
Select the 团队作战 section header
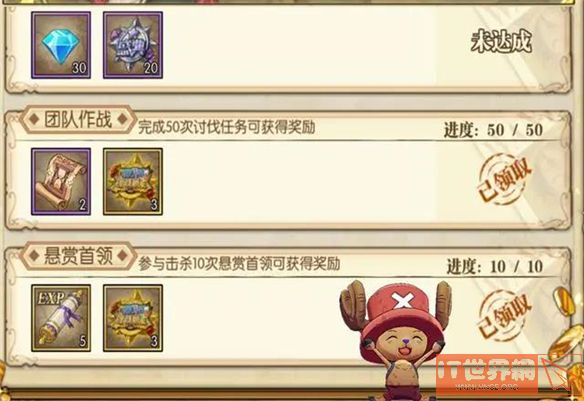point(78,120)
